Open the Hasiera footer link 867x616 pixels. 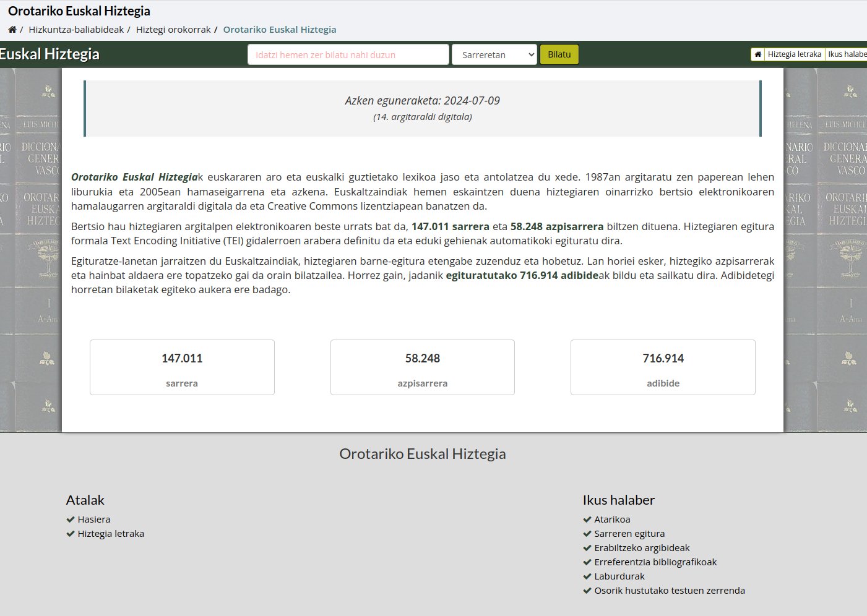point(94,520)
